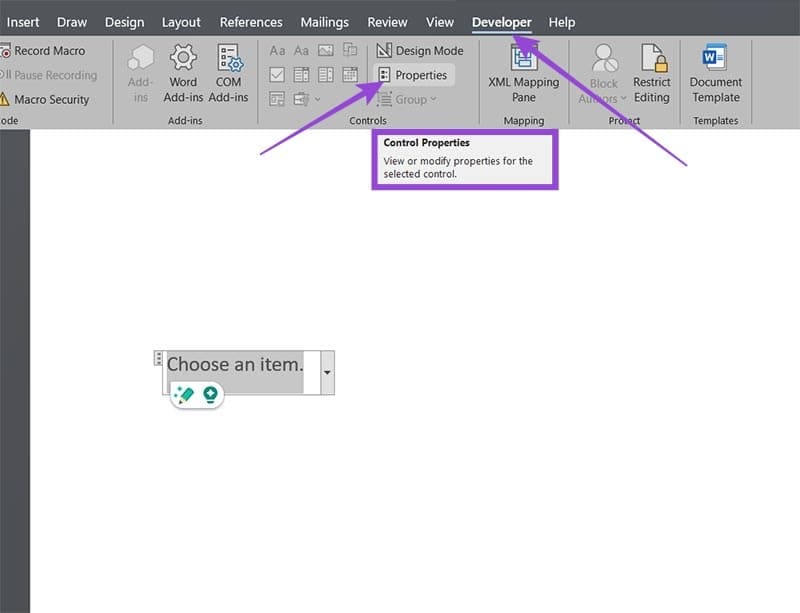The height and width of the screenshot is (613, 800).
Task: Open the Help tab
Action: [x=562, y=22]
